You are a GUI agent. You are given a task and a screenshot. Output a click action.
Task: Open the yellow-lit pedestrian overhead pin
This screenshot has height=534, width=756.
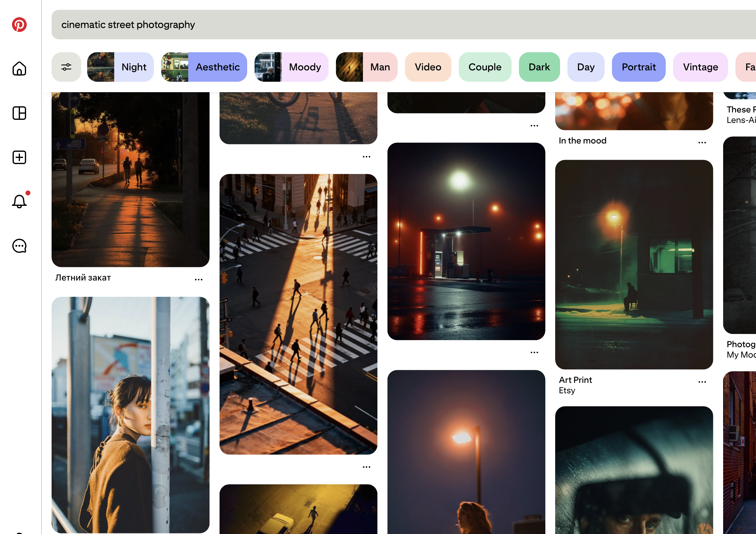point(298,509)
